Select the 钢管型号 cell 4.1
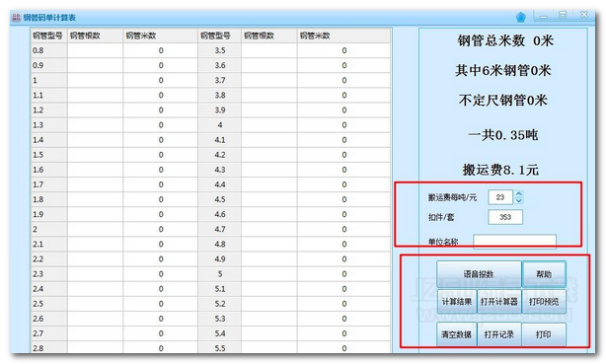606x364 pixels. [220, 140]
